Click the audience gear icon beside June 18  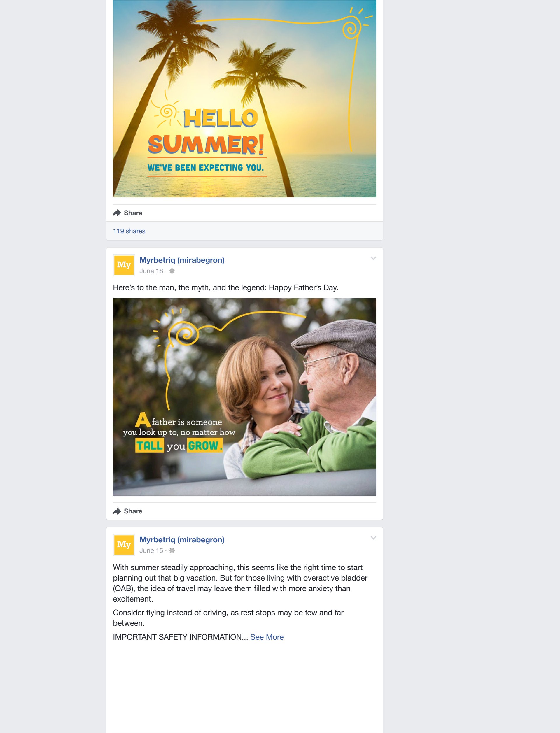172,271
